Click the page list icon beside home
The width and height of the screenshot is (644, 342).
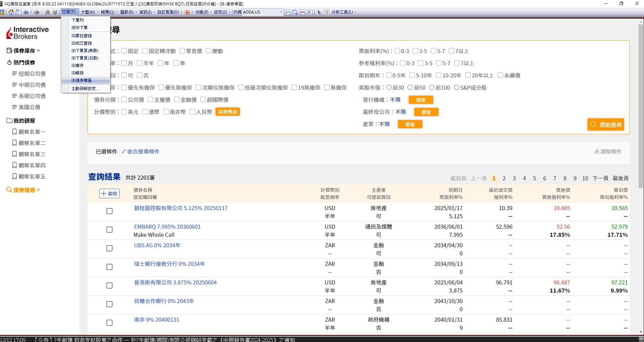coord(19,12)
